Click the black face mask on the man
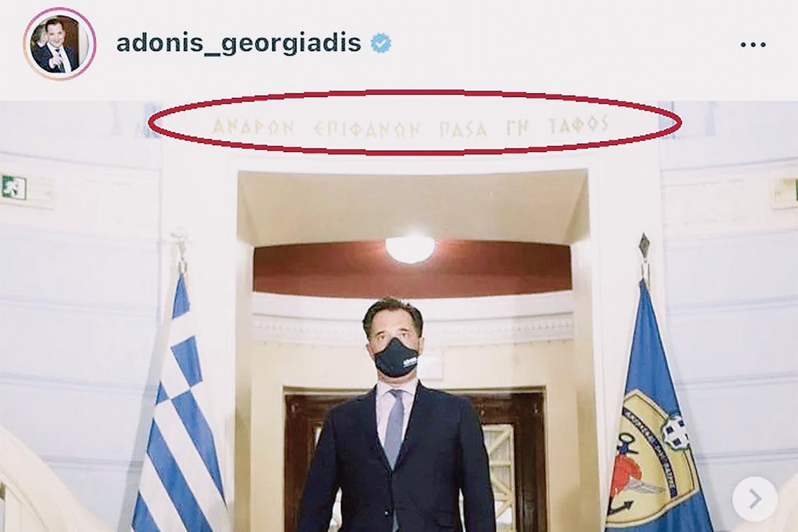This screenshot has width=798, height=532. pyautogui.click(x=395, y=358)
